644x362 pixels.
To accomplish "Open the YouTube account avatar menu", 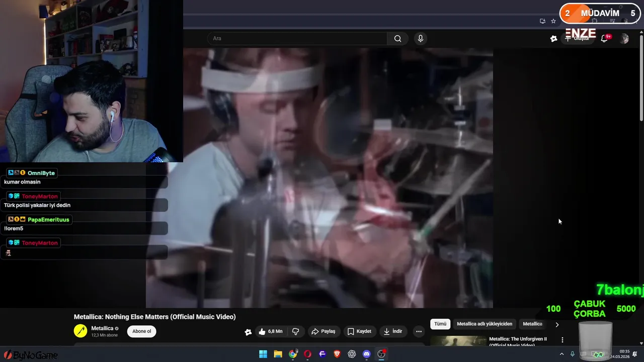I will (x=624, y=39).
